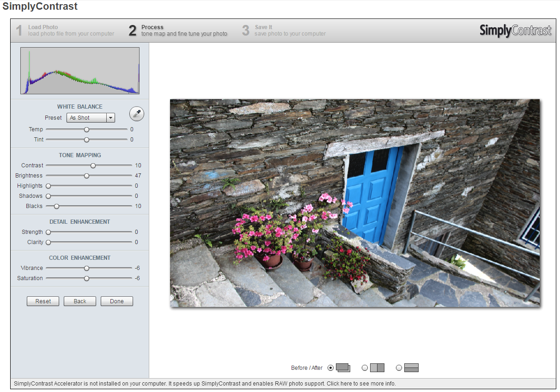This screenshot has width=560, height=392.
Task: Click the Brightness slider handle
Action: coord(86,176)
